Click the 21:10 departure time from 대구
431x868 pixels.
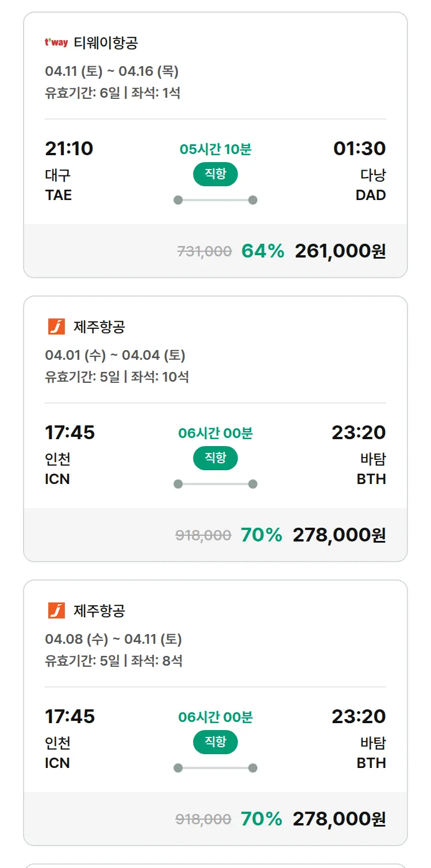tap(69, 148)
